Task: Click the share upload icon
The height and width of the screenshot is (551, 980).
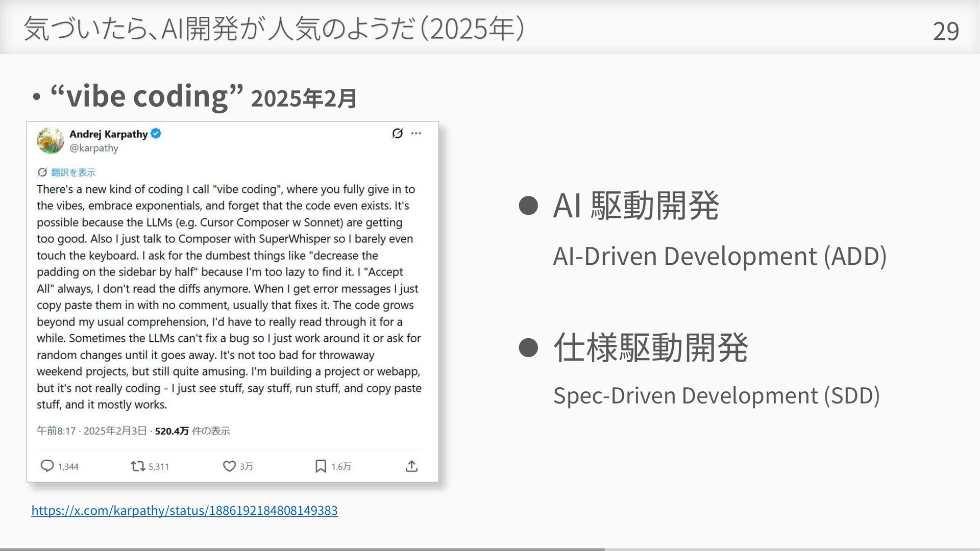Action: coord(411,466)
